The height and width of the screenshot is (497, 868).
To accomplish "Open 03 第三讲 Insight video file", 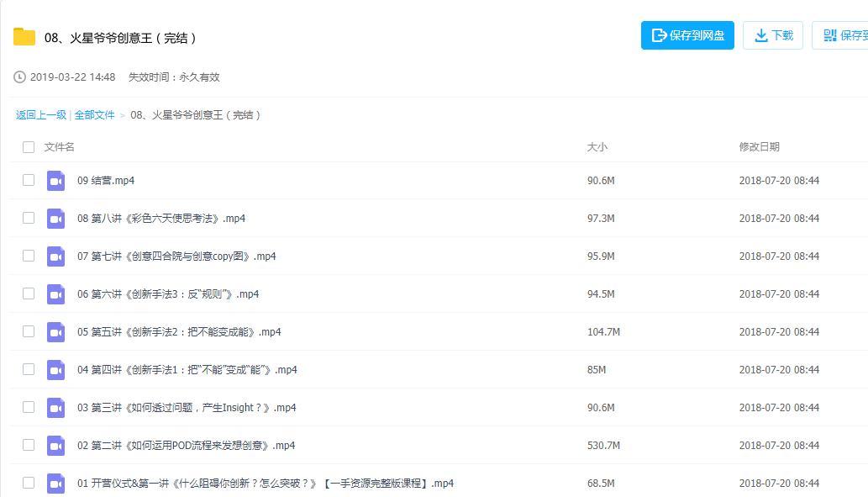I will (187, 408).
